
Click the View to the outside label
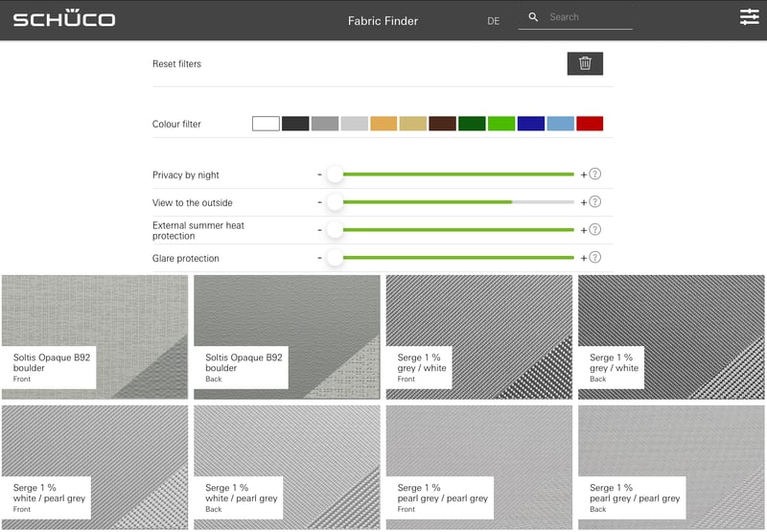(x=193, y=203)
